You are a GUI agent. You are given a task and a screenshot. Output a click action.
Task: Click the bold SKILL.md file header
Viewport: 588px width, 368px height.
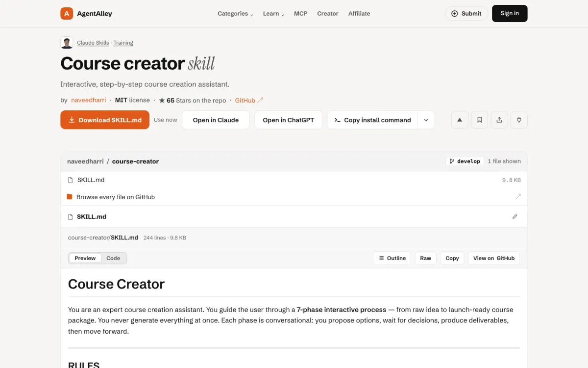coord(92,216)
